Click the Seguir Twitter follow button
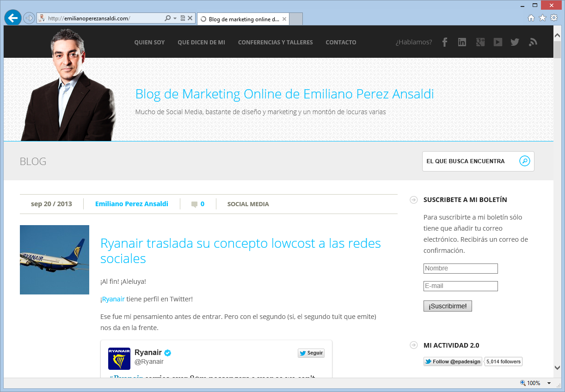This screenshot has width=565, height=392. (x=311, y=353)
